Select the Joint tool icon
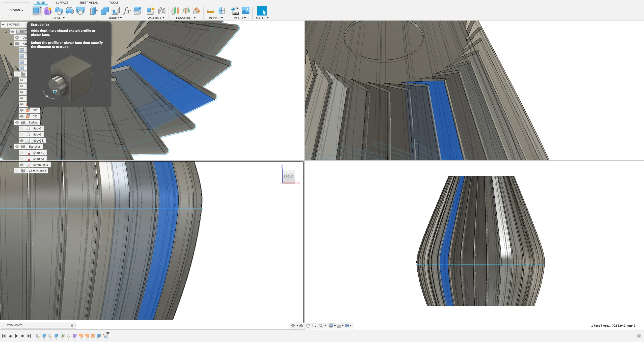Viewport: 644px width, 342px height. tap(162, 11)
